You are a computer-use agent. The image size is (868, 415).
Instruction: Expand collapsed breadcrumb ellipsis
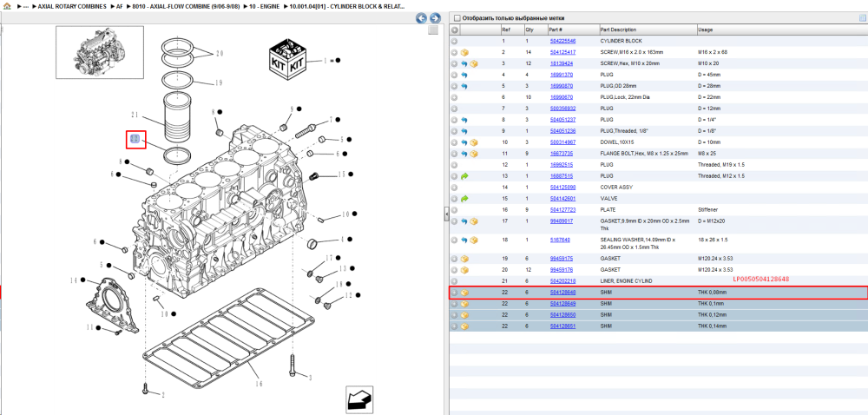point(25,7)
